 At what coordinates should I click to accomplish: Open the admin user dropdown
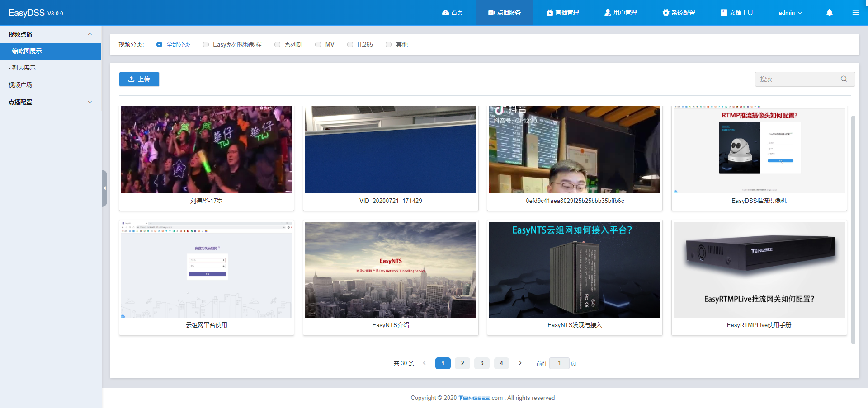790,13
